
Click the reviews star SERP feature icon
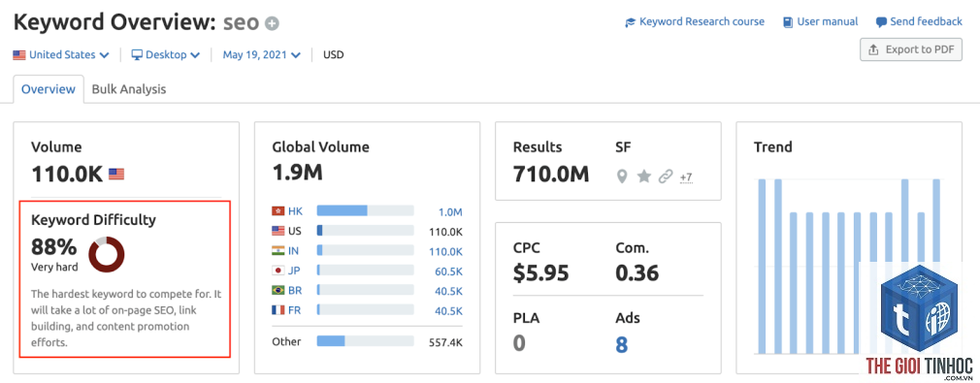tap(643, 176)
